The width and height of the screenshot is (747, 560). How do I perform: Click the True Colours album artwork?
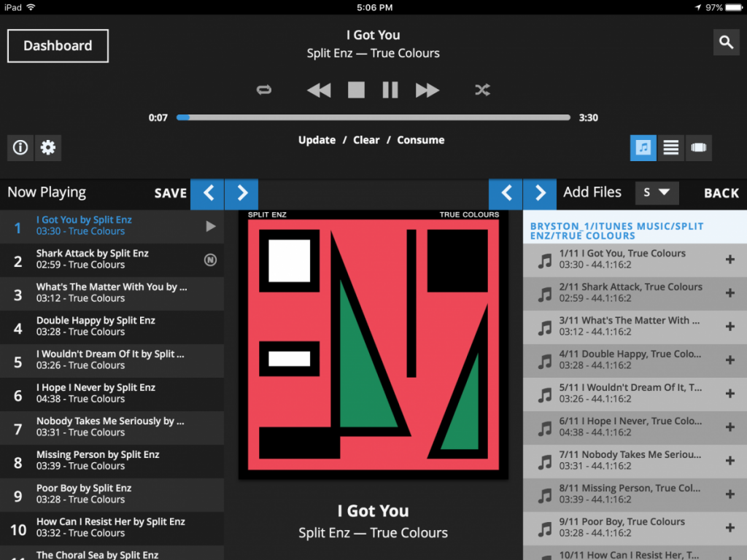point(373,344)
